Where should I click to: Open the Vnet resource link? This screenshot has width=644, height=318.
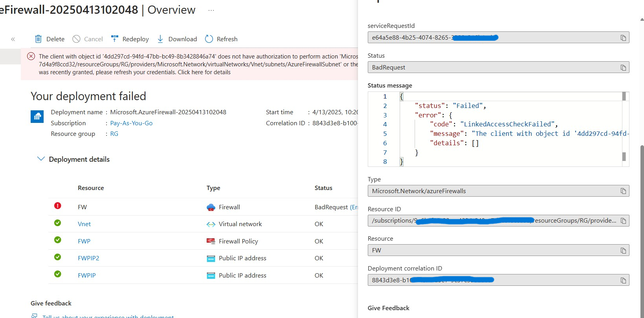84,224
